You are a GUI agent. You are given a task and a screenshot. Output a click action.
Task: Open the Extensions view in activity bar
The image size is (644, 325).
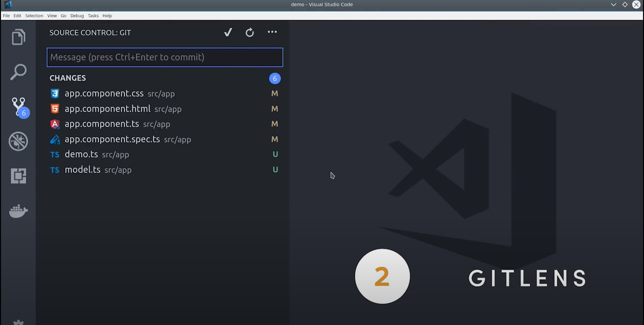(18, 176)
